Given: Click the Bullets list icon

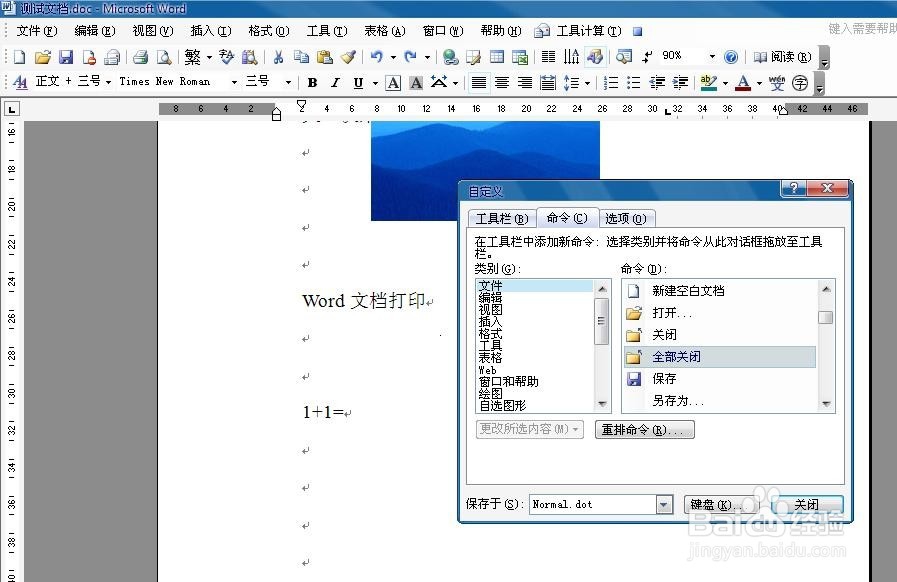Looking at the screenshot, I should (x=633, y=83).
